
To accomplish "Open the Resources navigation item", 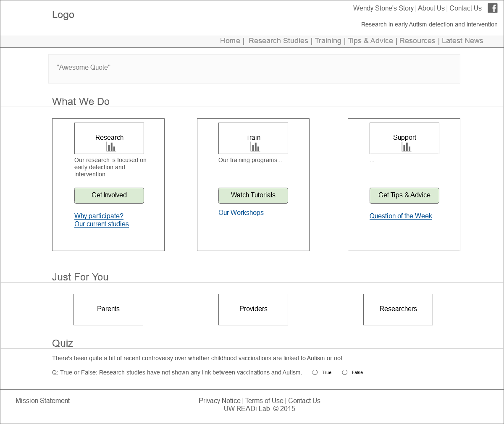I will [417, 41].
